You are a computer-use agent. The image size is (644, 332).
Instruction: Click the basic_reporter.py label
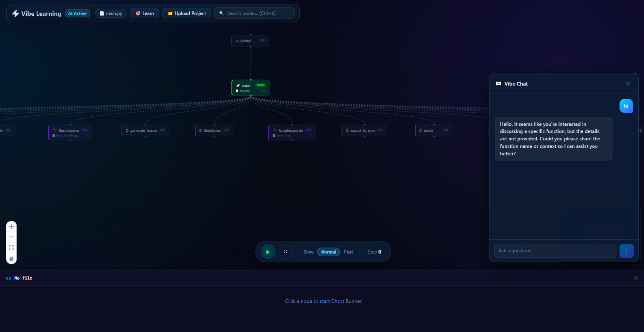pyautogui.click(x=67, y=136)
